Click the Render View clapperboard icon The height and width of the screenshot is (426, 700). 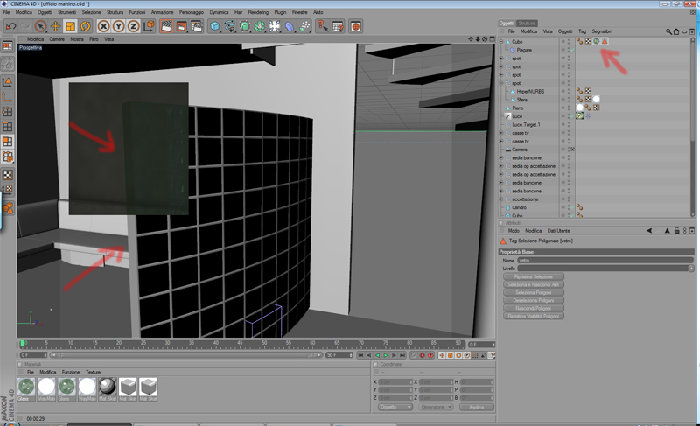166,26
